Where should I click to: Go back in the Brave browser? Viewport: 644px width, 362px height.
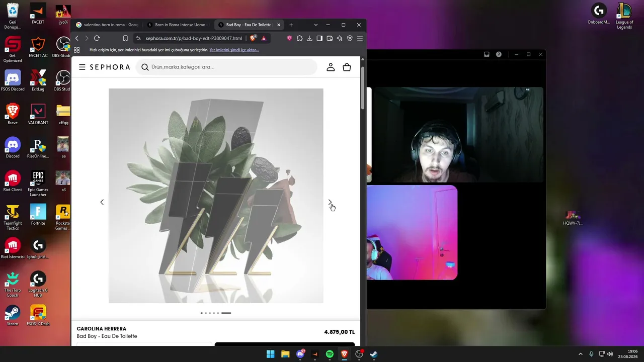(x=77, y=38)
